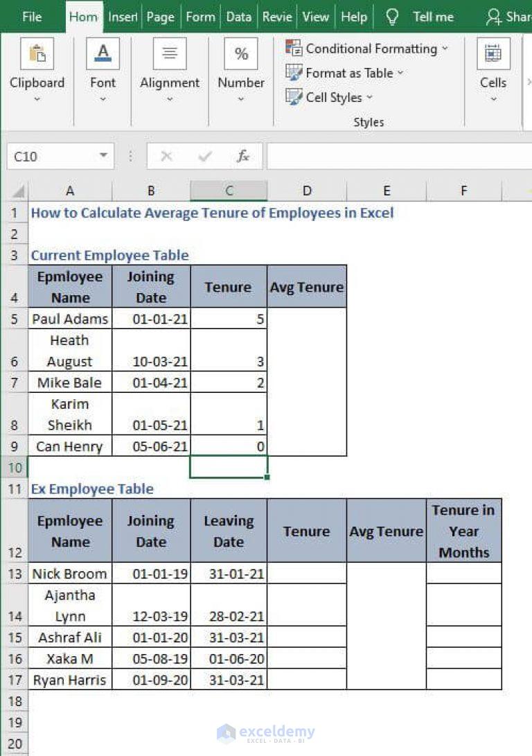Select column A header

pyautogui.click(x=70, y=191)
